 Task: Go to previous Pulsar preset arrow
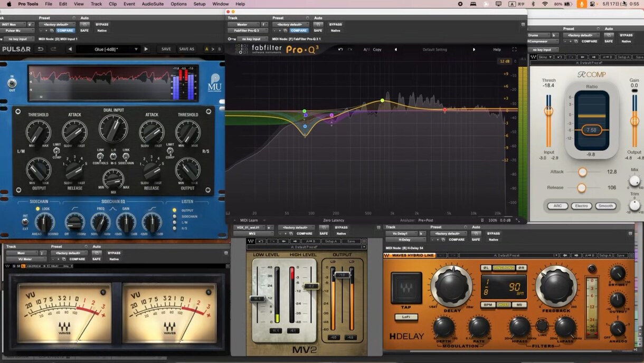pyautogui.click(x=70, y=49)
